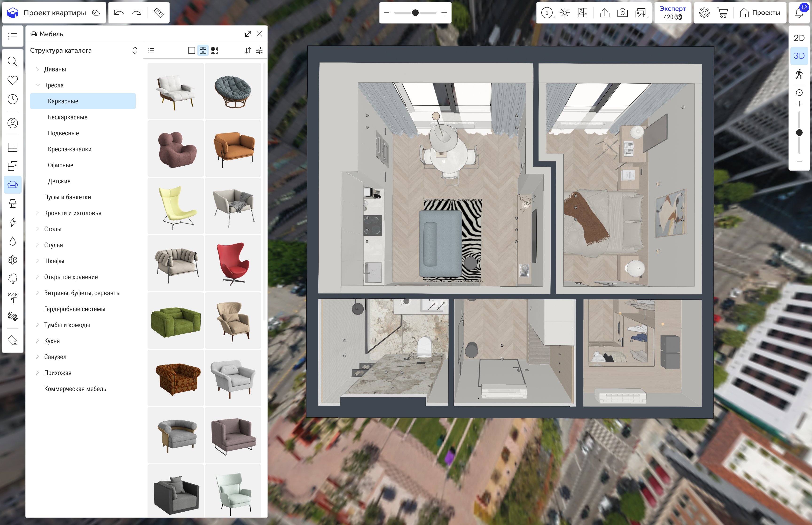
Task: Open the camera snapshot tool
Action: tap(622, 13)
